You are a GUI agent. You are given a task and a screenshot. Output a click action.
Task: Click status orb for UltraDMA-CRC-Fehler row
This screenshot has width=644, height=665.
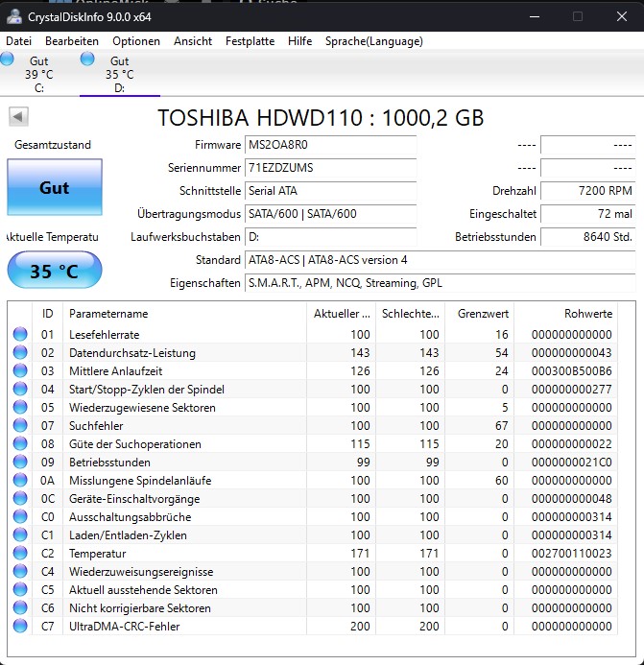pyautogui.click(x=20, y=626)
